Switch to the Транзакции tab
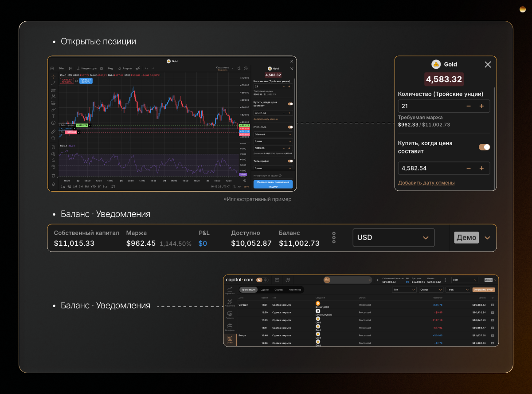 point(248,290)
